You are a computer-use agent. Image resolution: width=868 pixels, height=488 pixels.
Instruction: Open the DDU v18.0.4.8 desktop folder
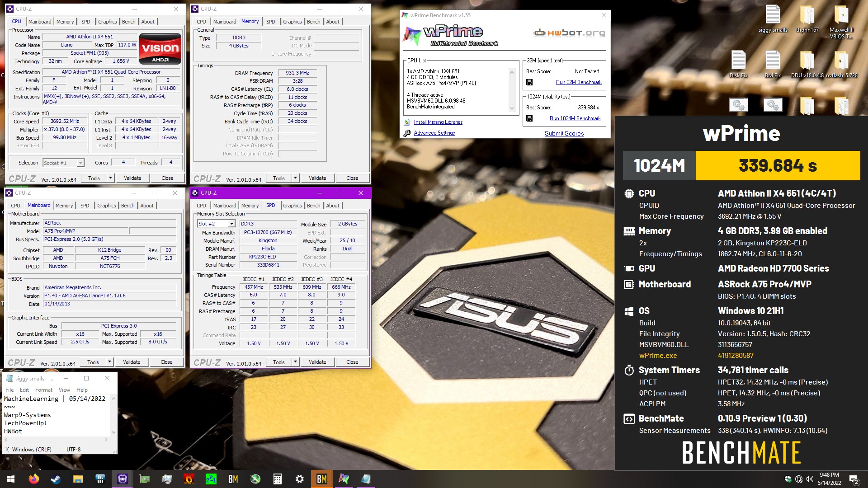click(807, 63)
